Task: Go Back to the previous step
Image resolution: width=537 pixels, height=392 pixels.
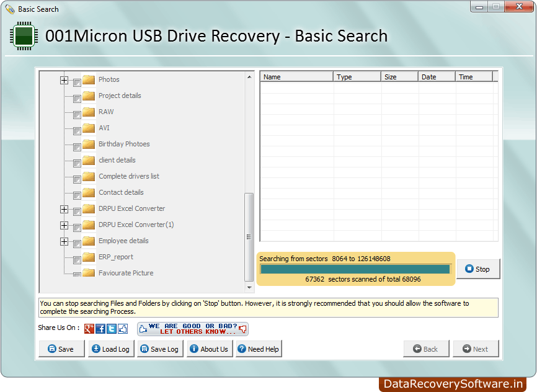Action: (426, 349)
